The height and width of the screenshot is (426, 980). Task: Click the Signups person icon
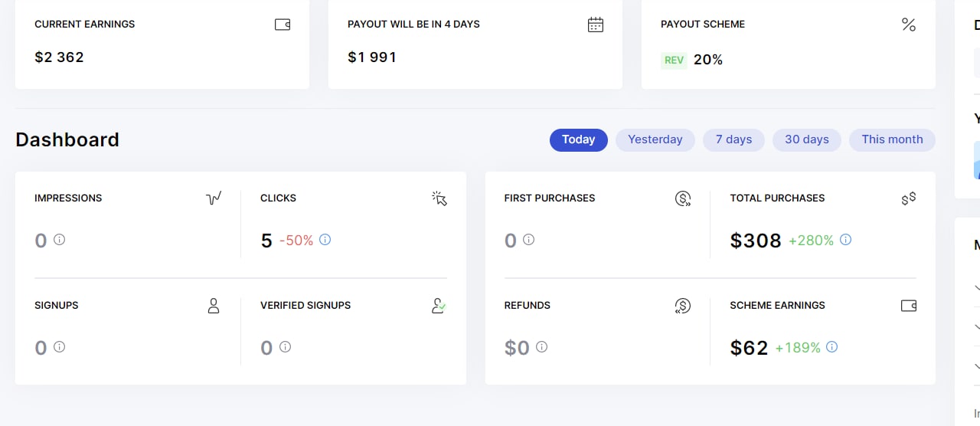click(x=214, y=306)
